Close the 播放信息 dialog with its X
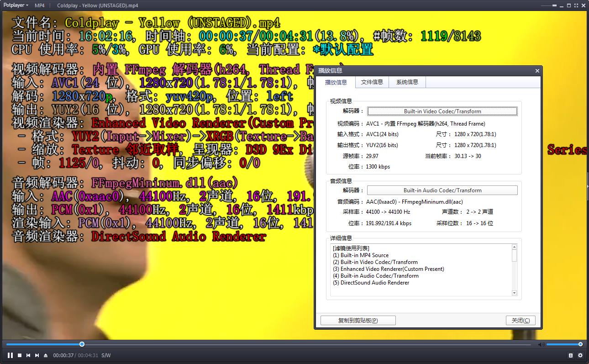Viewport: 589px width, 364px height. point(537,71)
